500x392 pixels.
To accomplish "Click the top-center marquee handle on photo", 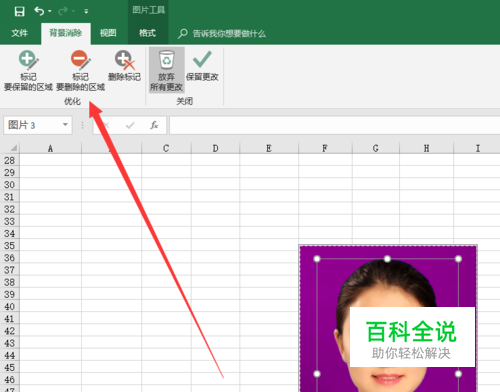I will click(387, 259).
